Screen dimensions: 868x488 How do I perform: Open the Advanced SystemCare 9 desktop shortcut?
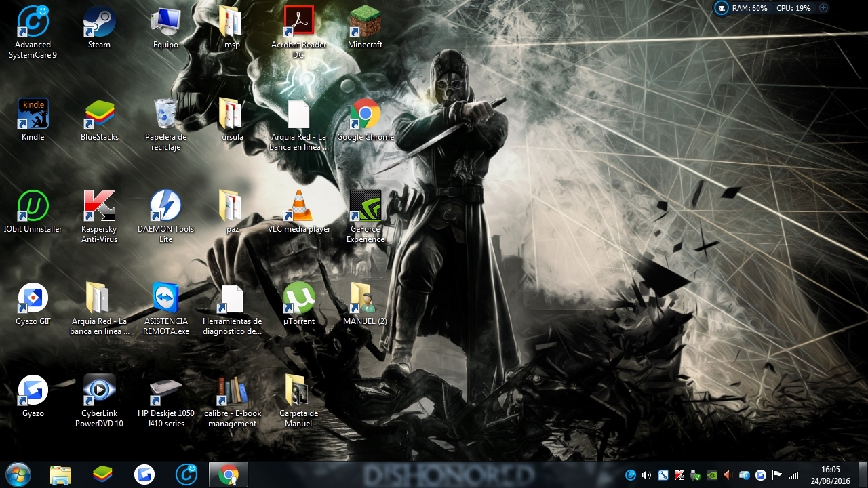pos(33,33)
